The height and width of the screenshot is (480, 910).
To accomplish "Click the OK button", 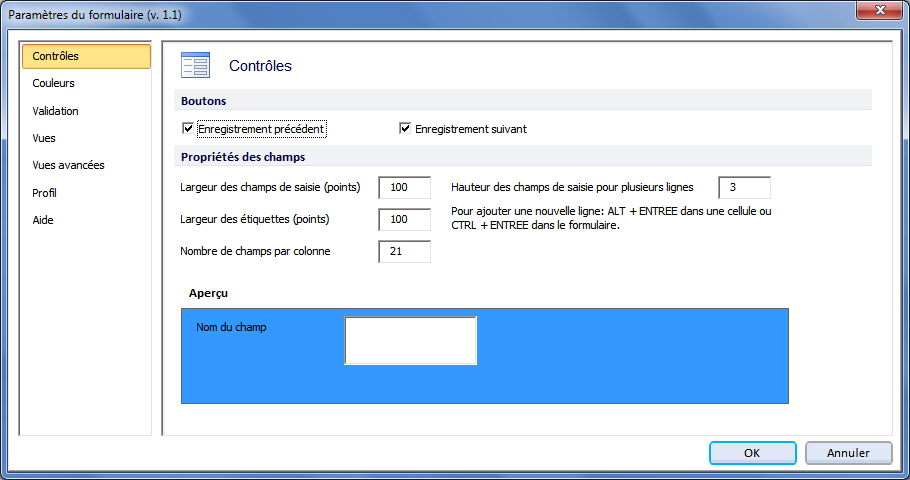I will [x=752, y=453].
